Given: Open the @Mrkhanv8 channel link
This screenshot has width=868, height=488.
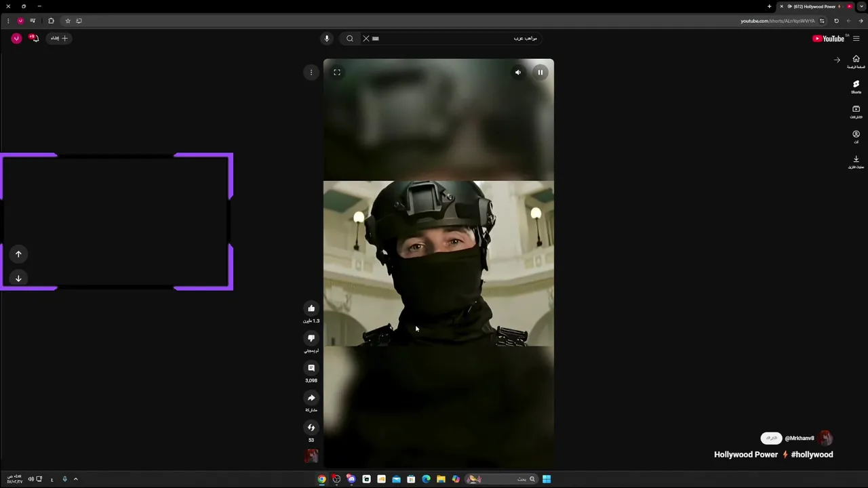Looking at the screenshot, I should pyautogui.click(x=800, y=439).
